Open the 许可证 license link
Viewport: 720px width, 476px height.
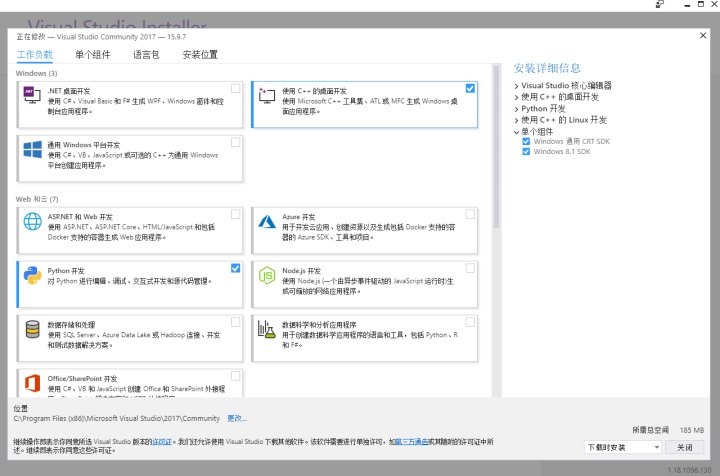click(162, 442)
